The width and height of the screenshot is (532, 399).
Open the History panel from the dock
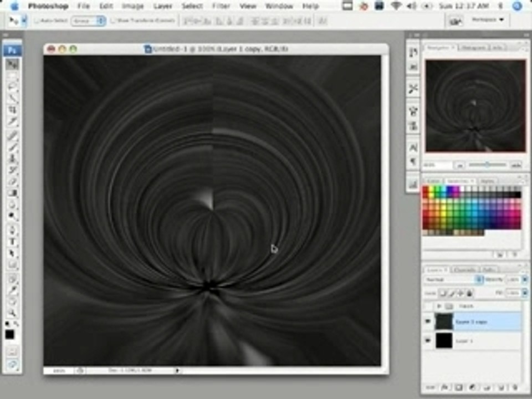coord(413,52)
